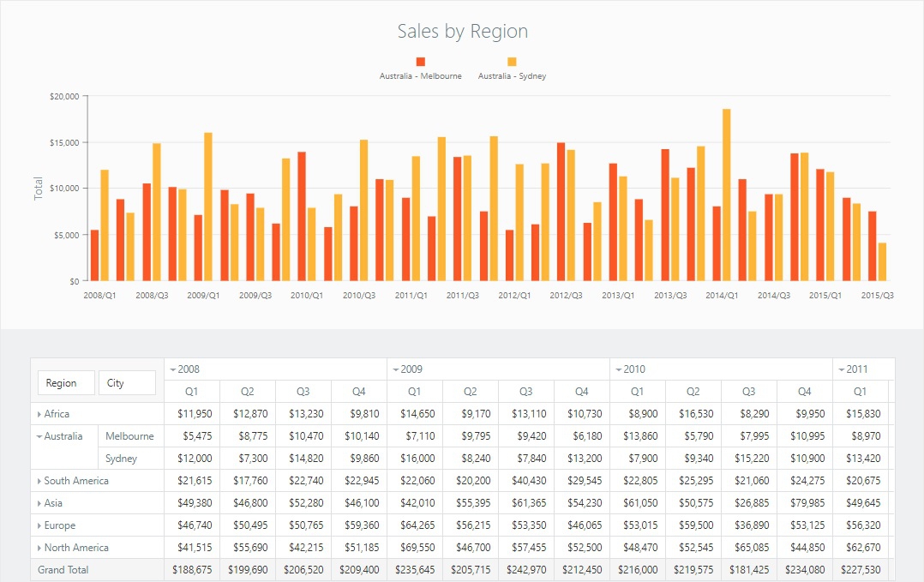Click the City field button
The height and width of the screenshot is (582, 924).
[126, 383]
